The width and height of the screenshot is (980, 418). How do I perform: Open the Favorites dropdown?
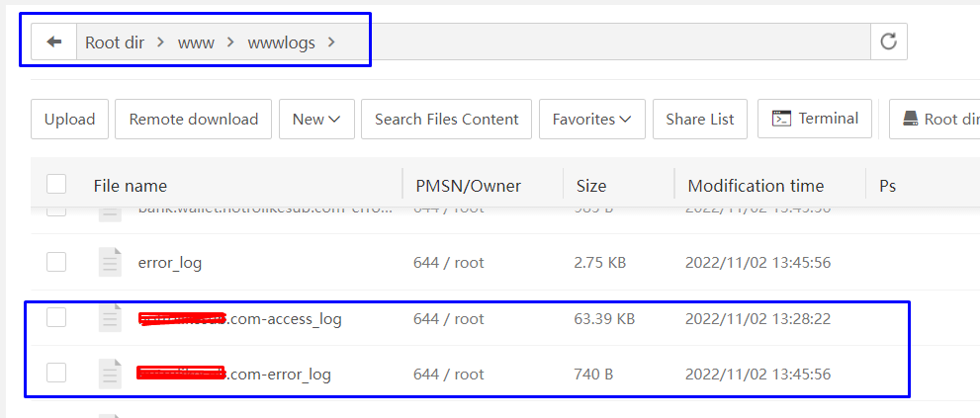(x=591, y=119)
